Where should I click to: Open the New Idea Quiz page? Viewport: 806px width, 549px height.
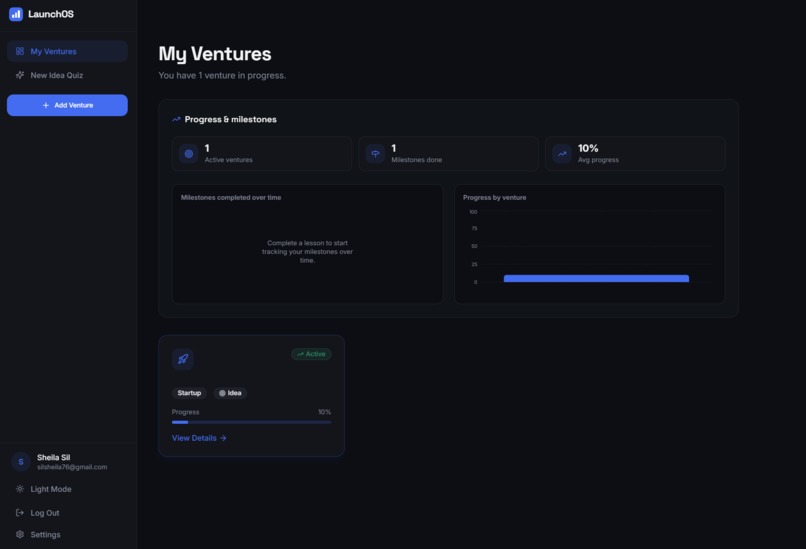[67, 75]
